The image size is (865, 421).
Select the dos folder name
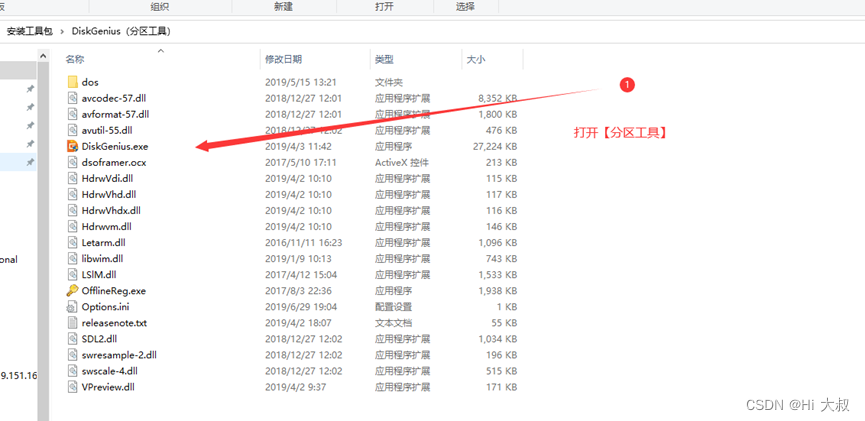90,82
